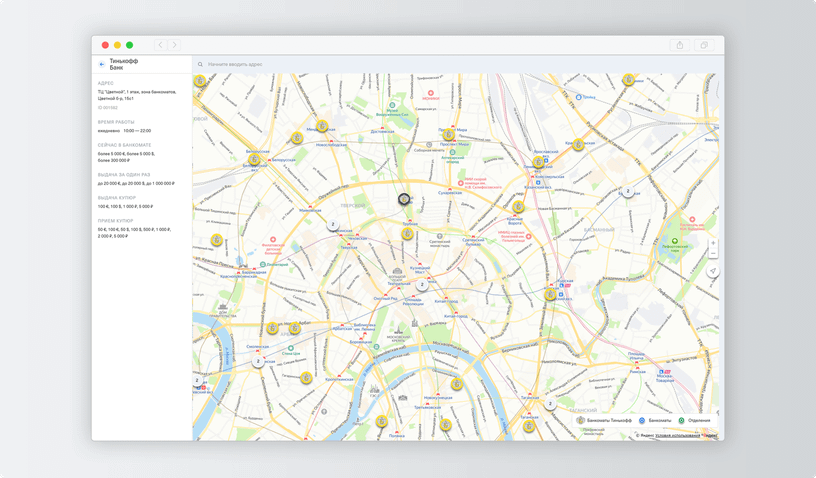Select ATM marker at Красные Ворота
The height and width of the screenshot is (478, 816).
point(518,207)
